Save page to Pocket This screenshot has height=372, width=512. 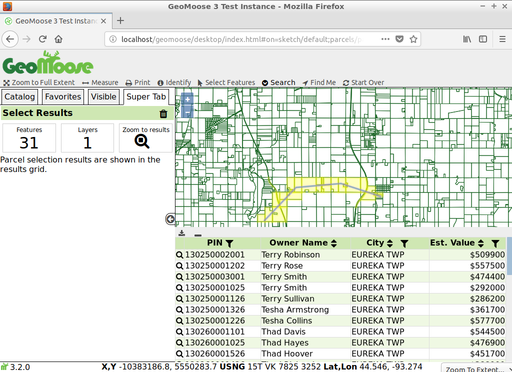coord(399,39)
